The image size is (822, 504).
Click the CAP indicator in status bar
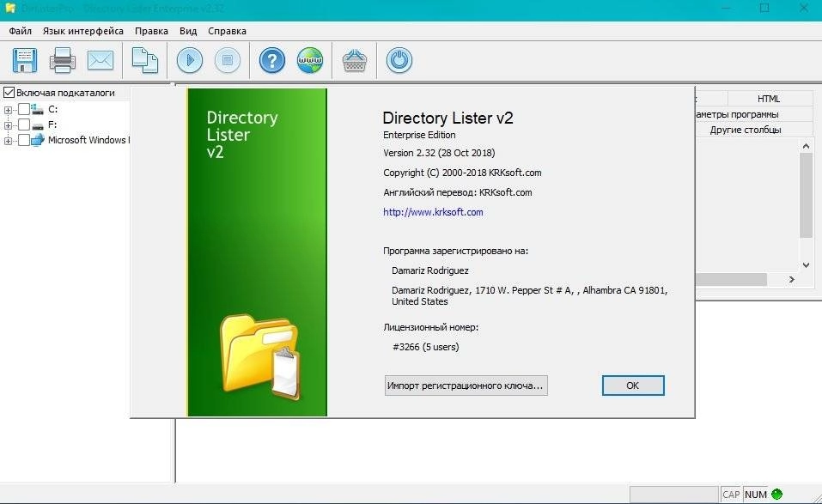731,495
